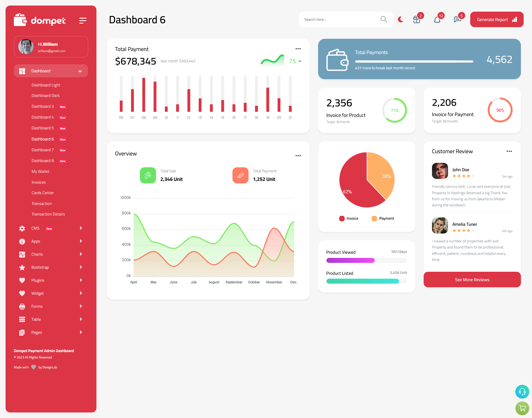Click the Generate Report bar chart icon

tap(515, 19)
